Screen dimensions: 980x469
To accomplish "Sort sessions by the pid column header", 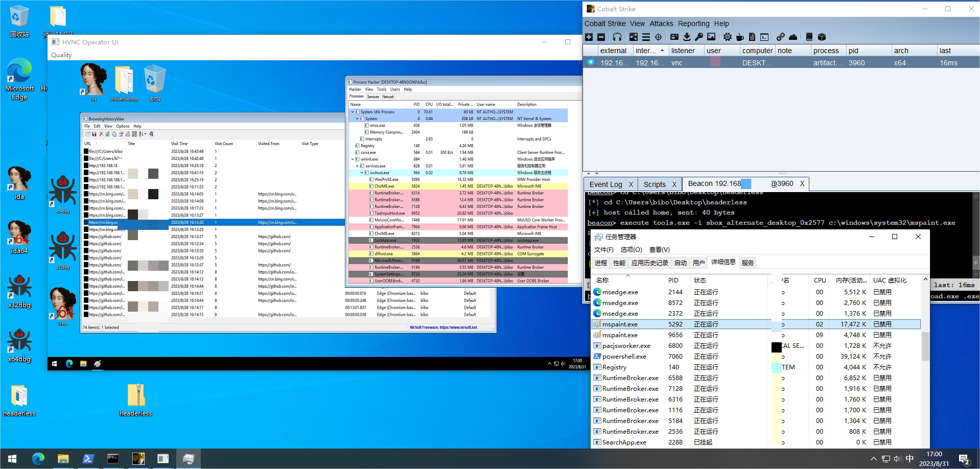I will tap(868, 51).
